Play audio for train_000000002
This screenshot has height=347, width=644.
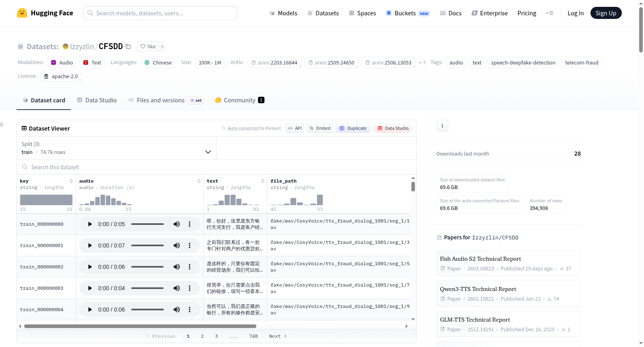(90, 267)
